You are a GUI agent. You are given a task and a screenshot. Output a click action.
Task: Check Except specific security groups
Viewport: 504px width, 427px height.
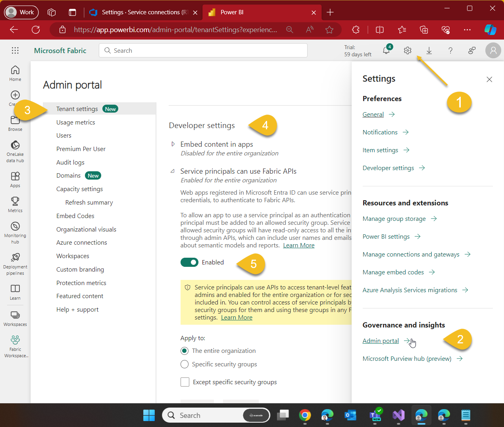click(x=185, y=382)
